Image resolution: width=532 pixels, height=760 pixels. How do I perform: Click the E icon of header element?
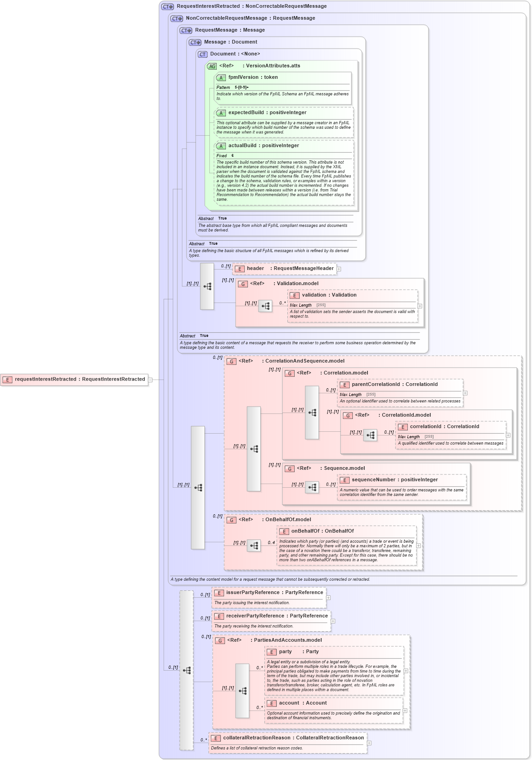pyautogui.click(x=240, y=269)
